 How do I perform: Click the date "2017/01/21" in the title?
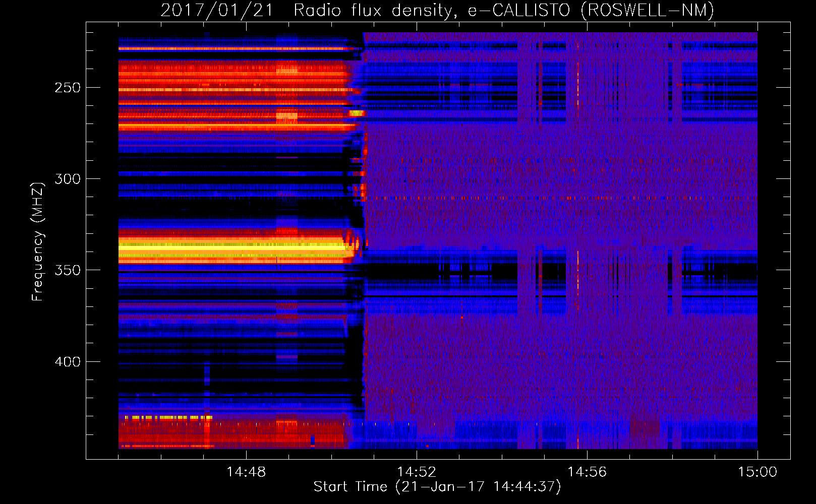coord(217,10)
